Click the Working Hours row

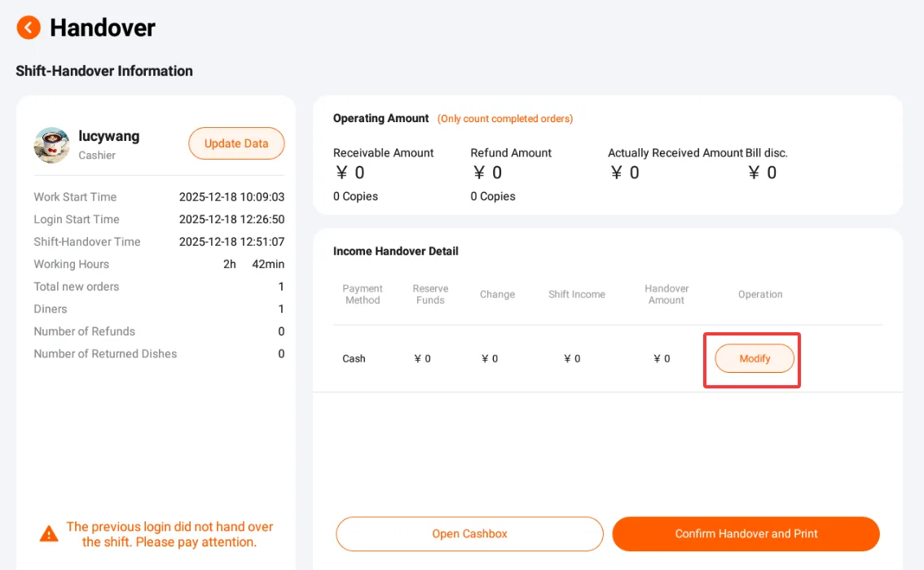[x=159, y=264]
